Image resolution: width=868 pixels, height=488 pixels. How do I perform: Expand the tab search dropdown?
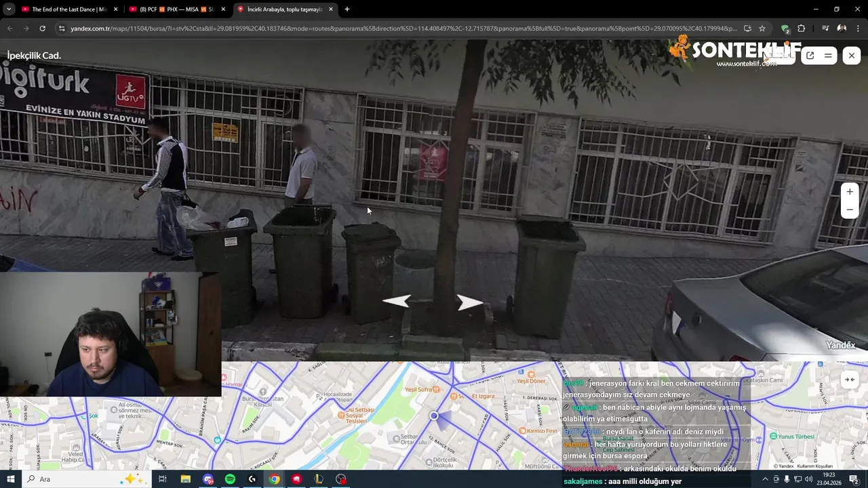point(8,9)
